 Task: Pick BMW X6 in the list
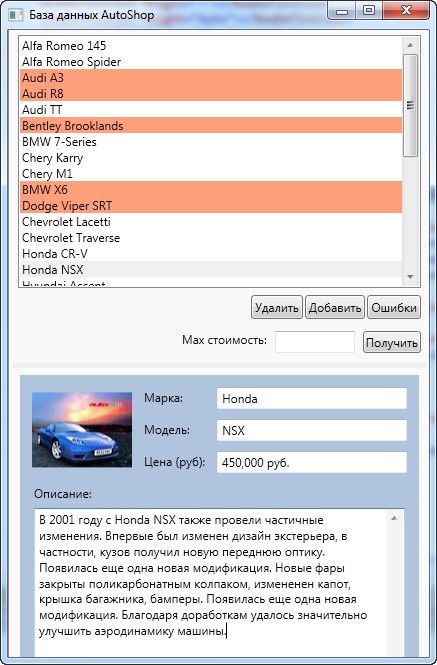click(x=211, y=189)
